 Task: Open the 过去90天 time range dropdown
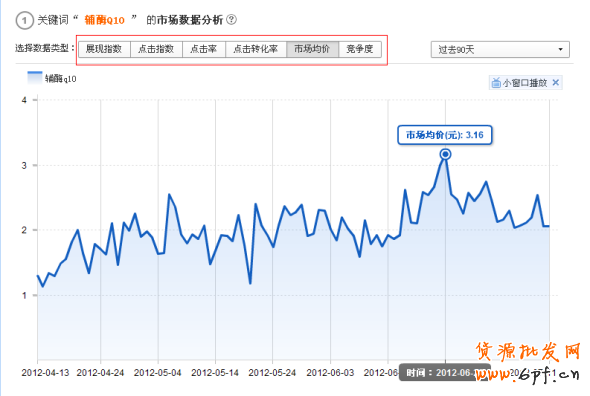click(500, 50)
